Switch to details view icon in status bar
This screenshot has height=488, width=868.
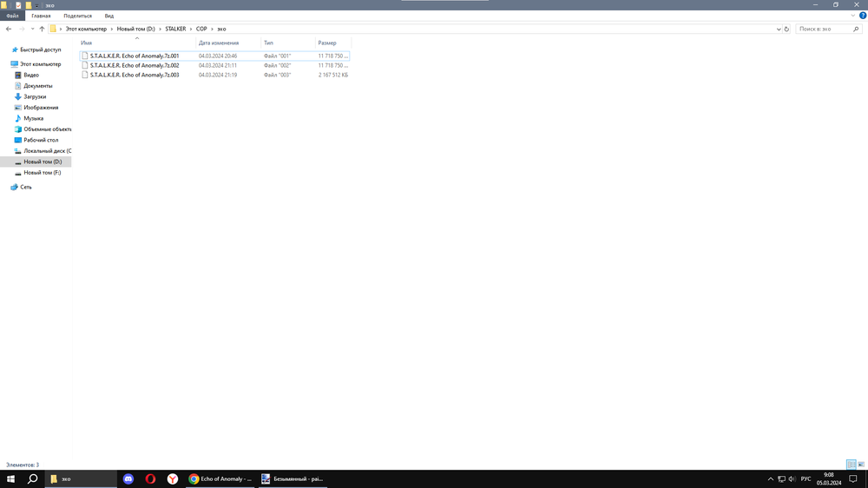pyautogui.click(x=851, y=465)
